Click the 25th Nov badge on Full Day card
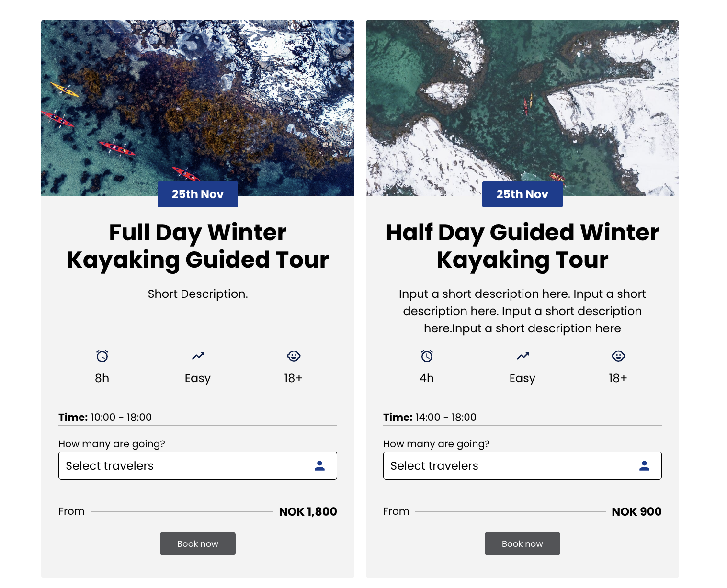The image size is (727, 588). tap(198, 194)
